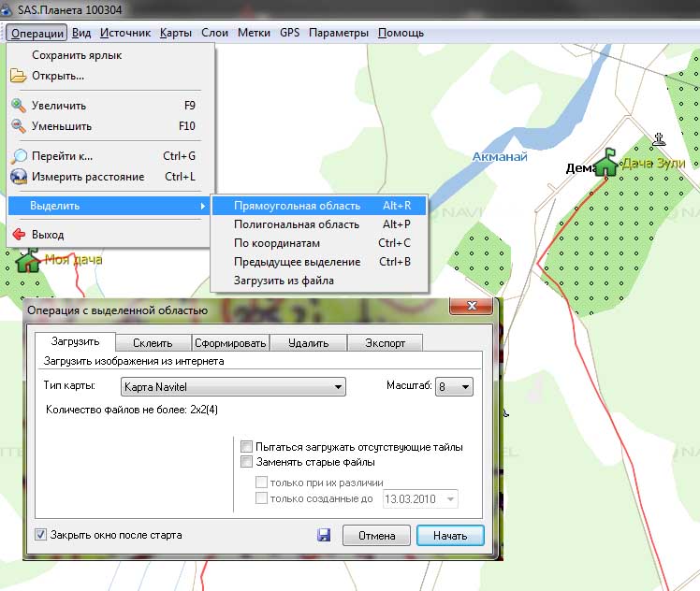Close the Операция с выделенной областью dialog
This screenshot has height=591, width=700.
[471, 308]
